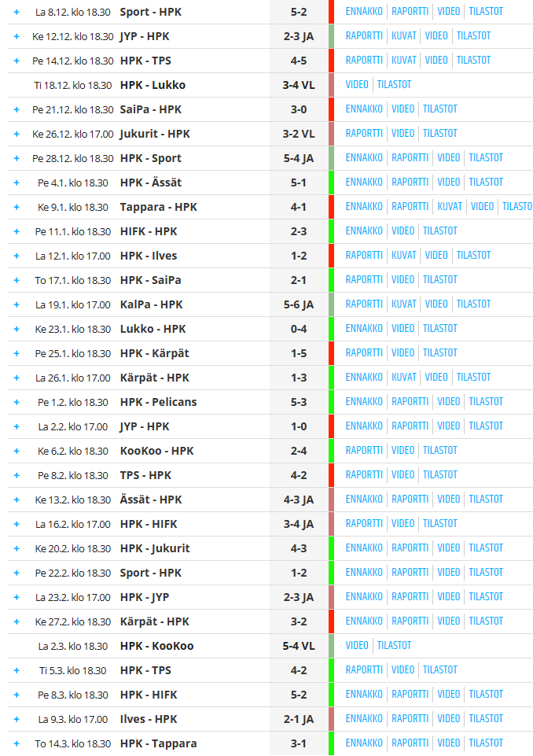
Task: Click the HPK - KooKoo match title
Action: [x=156, y=646]
